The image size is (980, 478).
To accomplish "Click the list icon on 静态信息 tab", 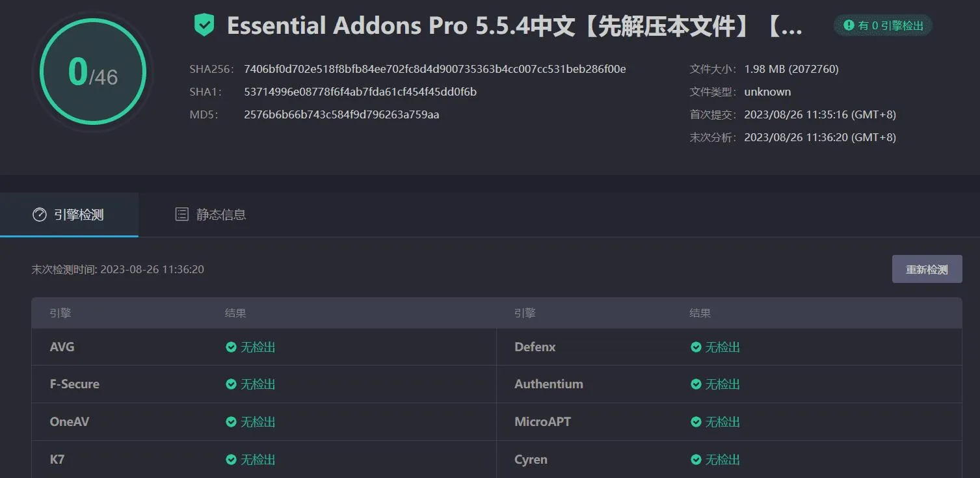I will [x=182, y=215].
